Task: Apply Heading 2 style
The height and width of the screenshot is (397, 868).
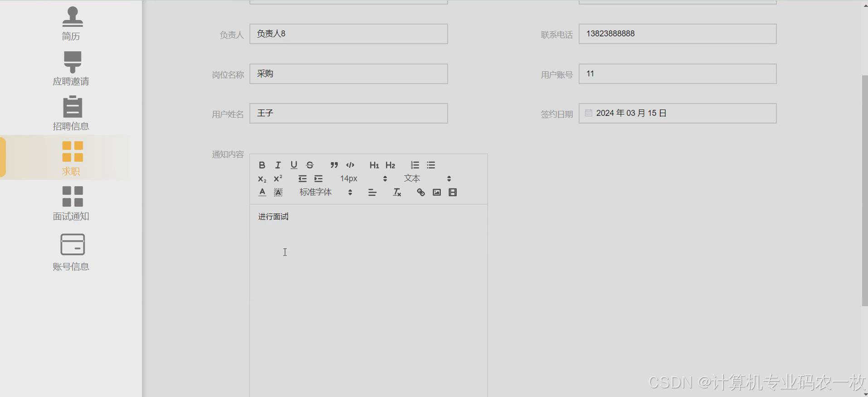Action: [x=390, y=165]
